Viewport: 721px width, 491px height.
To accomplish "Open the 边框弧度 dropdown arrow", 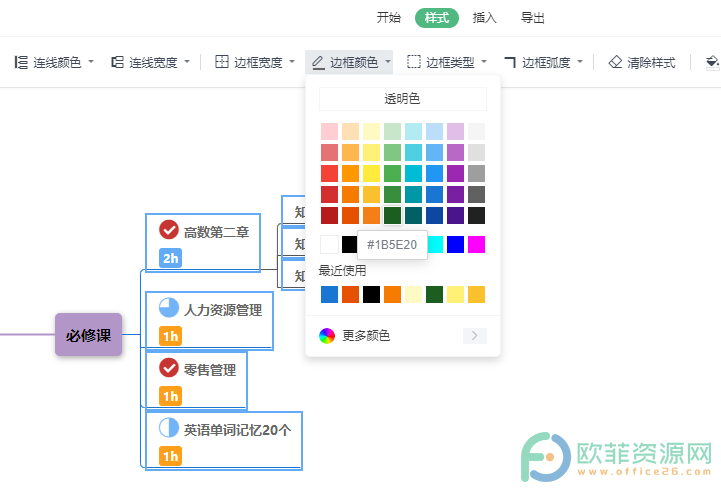I will pyautogui.click(x=580, y=62).
